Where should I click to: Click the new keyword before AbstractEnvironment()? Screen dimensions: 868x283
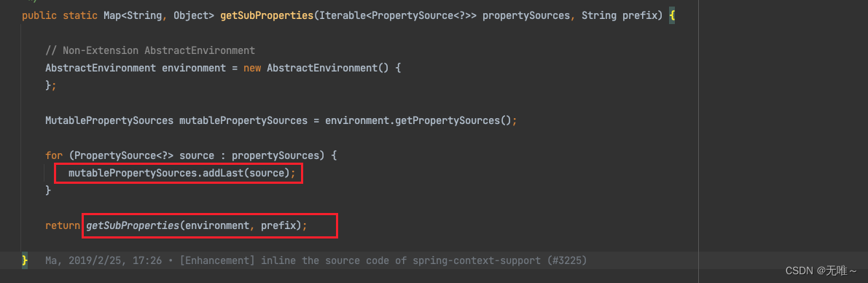[x=252, y=69]
